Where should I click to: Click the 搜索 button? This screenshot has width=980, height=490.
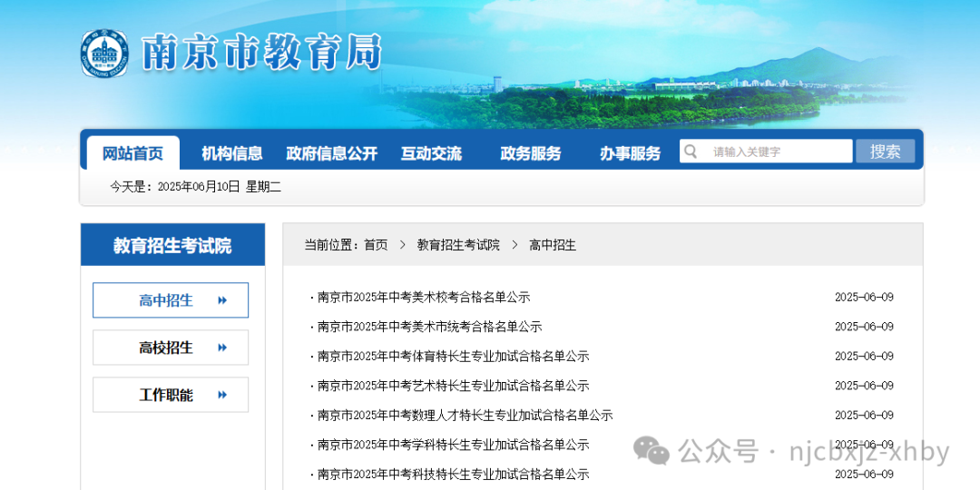pyautogui.click(x=885, y=152)
